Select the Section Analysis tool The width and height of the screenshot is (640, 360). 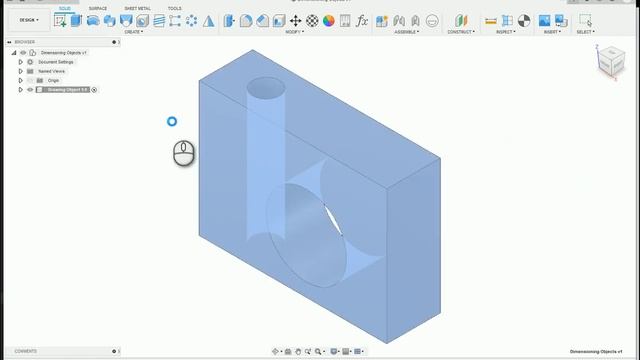click(524, 20)
